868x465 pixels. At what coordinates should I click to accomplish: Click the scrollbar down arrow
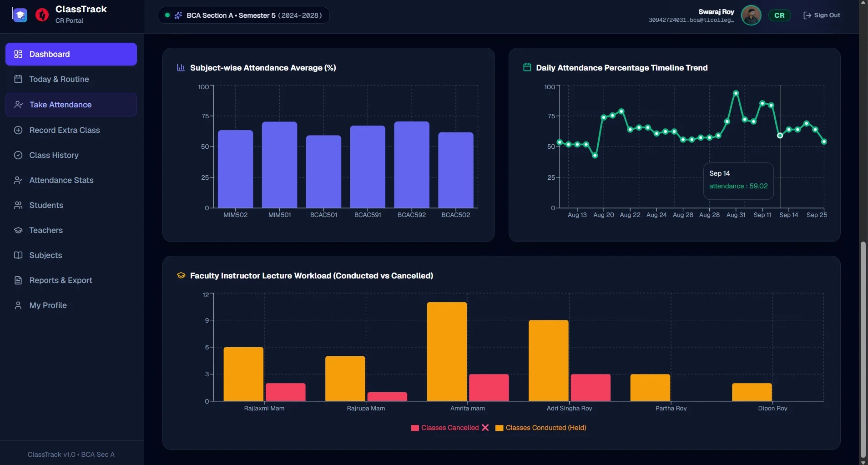coord(863,462)
